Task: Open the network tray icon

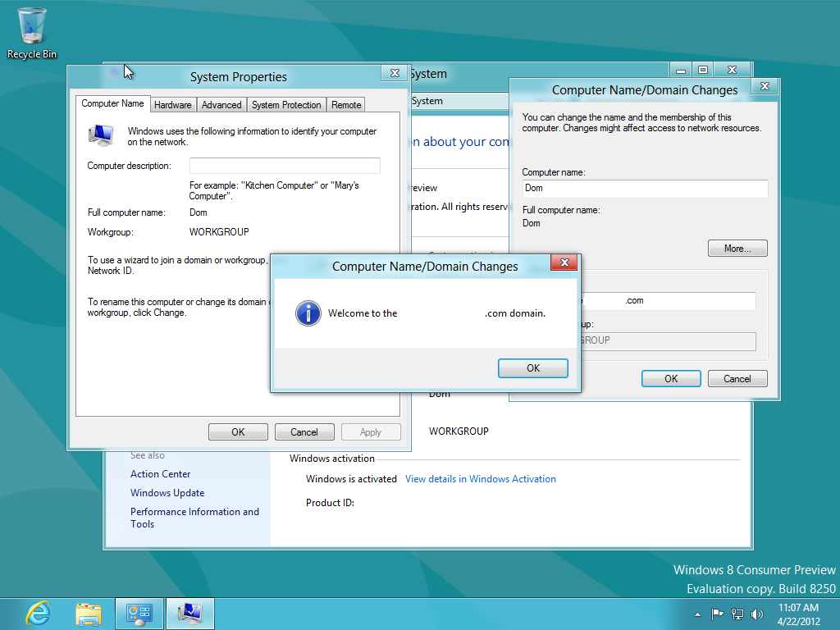Action: (737, 614)
